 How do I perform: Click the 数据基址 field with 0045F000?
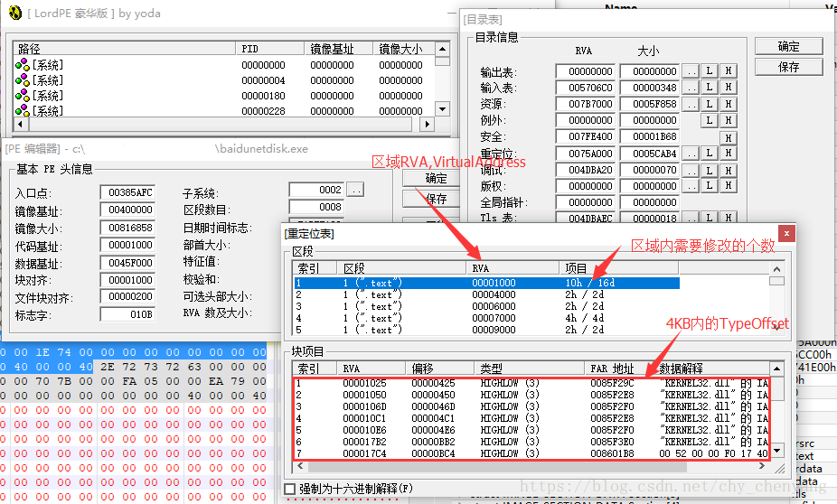pyautogui.click(x=127, y=263)
